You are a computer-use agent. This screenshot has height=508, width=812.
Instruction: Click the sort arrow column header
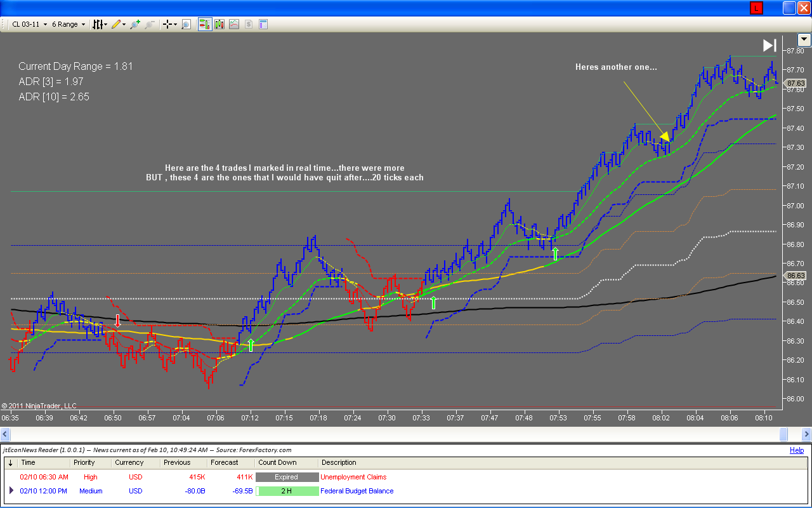pyautogui.click(x=11, y=463)
